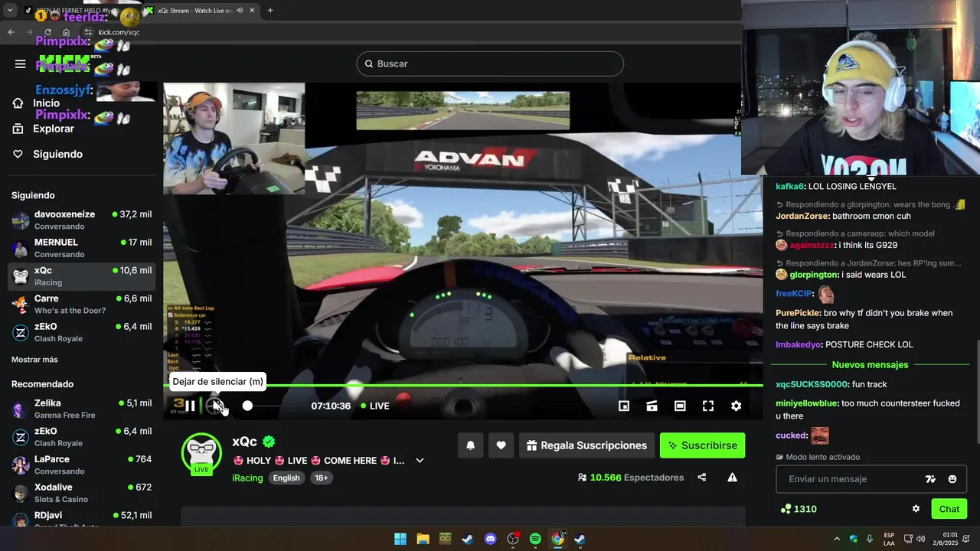Share the stream via share icon

[x=702, y=478]
